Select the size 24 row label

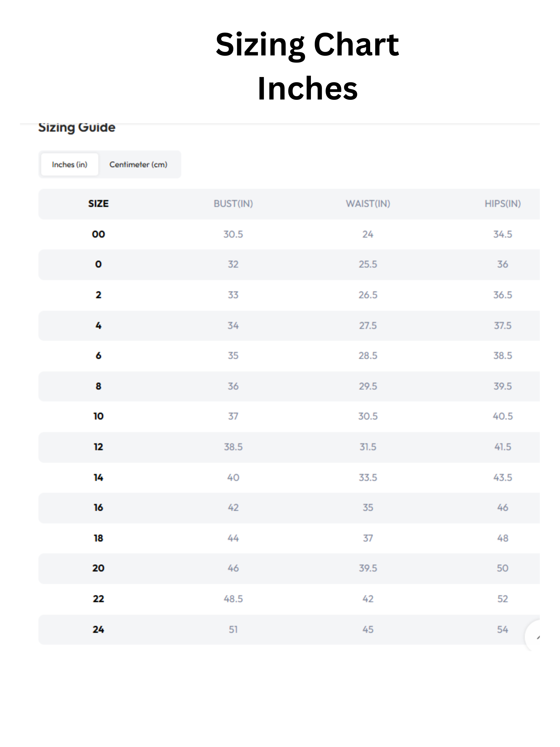98,629
